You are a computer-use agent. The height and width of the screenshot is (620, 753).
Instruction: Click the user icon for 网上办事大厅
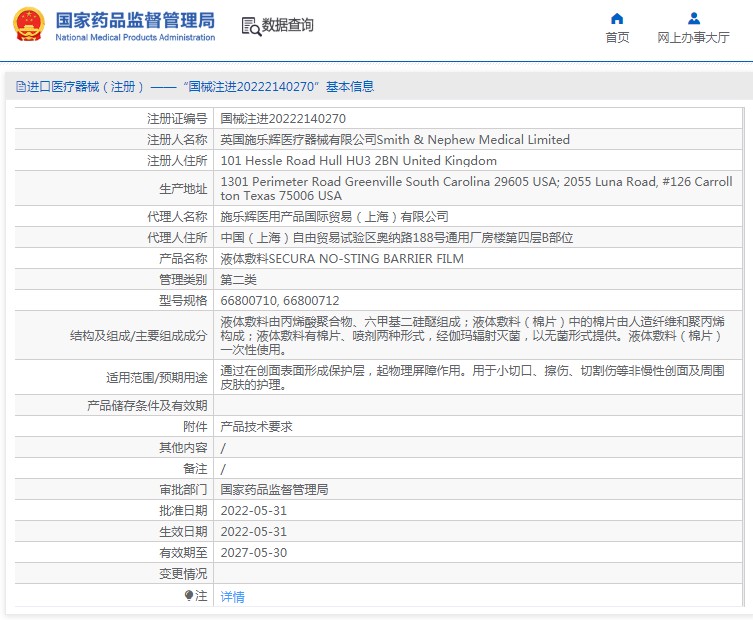click(693, 19)
